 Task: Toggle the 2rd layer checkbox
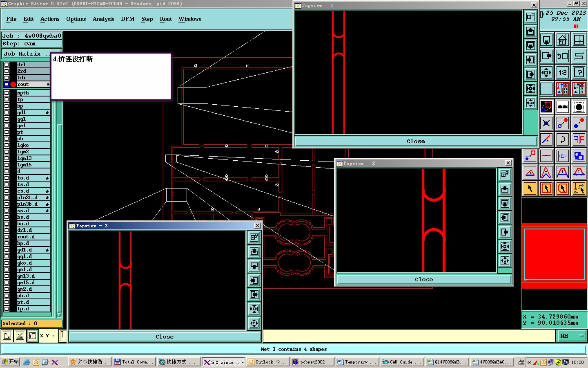click(x=7, y=71)
